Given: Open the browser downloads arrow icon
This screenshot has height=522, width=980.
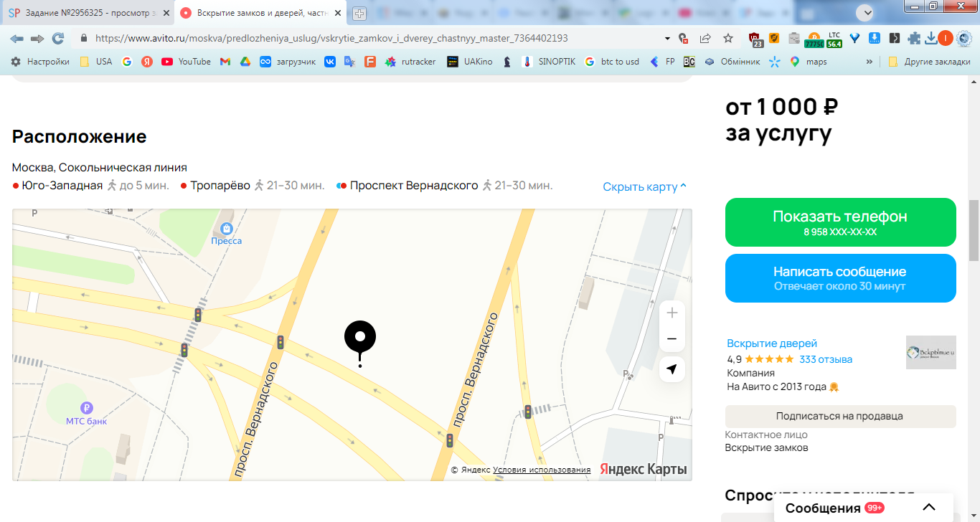Looking at the screenshot, I should [930, 38].
